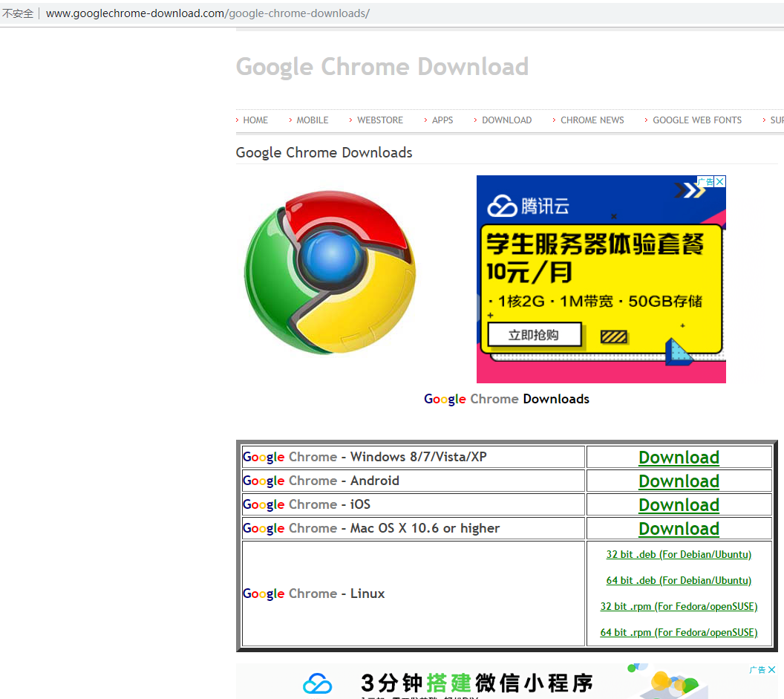The width and height of the screenshot is (784, 699).
Task: Click the Tencent Cloud logo in the ad
Action: pos(528,206)
